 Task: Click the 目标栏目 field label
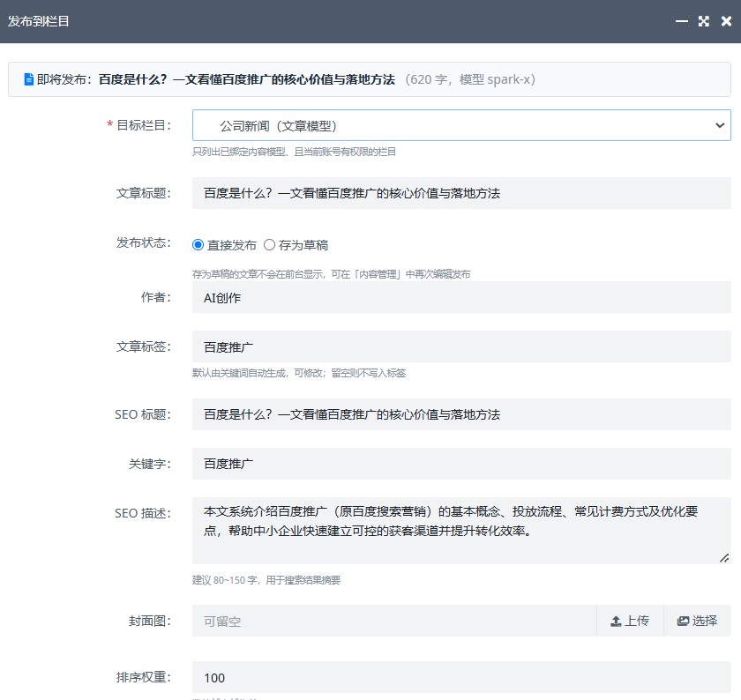(x=144, y=125)
